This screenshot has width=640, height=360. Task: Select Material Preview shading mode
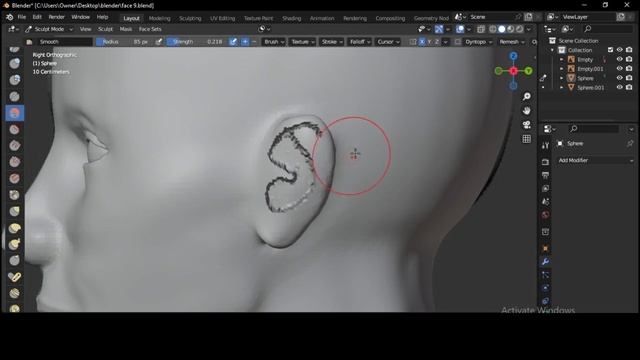(511, 29)
